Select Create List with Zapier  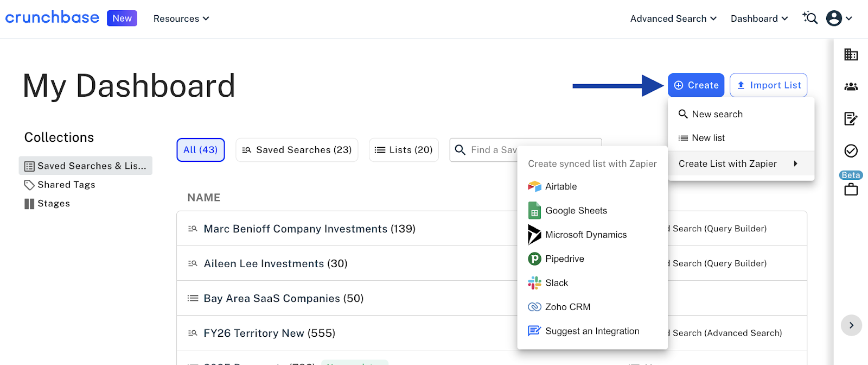(741, 163)
